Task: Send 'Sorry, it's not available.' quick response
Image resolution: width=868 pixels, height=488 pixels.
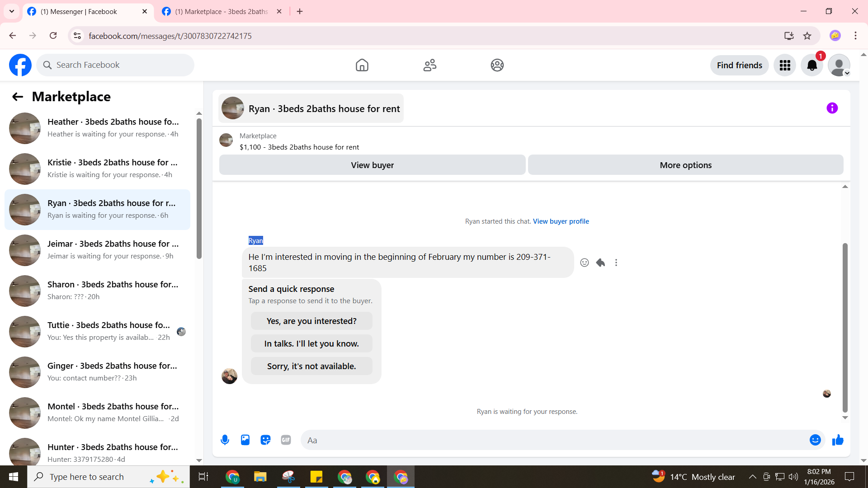Action: point(311,366)
